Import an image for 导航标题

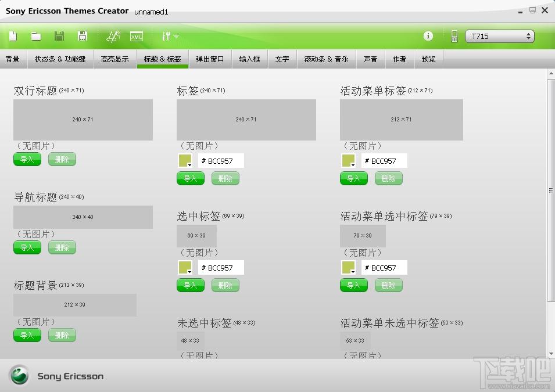pyautogui.click(x=27, y=247)
